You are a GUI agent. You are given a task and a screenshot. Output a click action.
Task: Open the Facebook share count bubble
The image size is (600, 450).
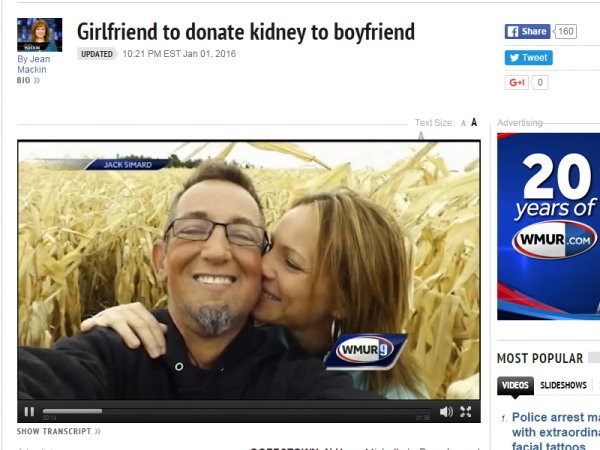[x=565, y=31]
